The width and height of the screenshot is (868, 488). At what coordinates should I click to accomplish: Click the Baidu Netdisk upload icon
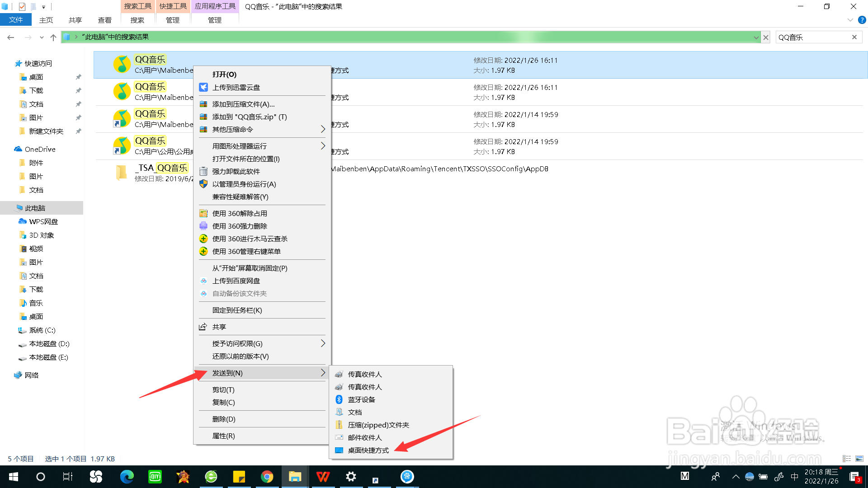click(x=203, y=281)
